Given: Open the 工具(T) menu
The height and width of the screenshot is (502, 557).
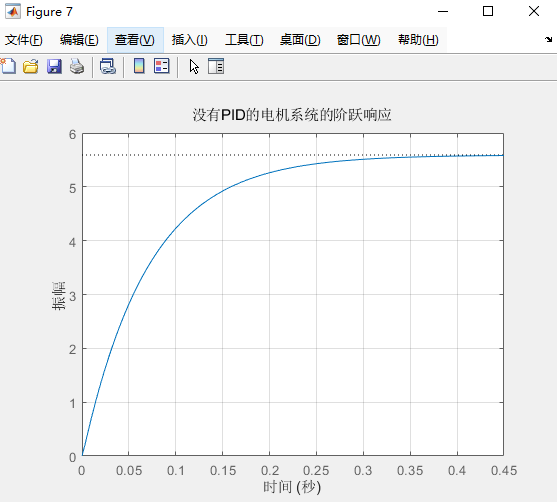Looking at the screenshot, I should pyautogui.click(x=244, y=40).
